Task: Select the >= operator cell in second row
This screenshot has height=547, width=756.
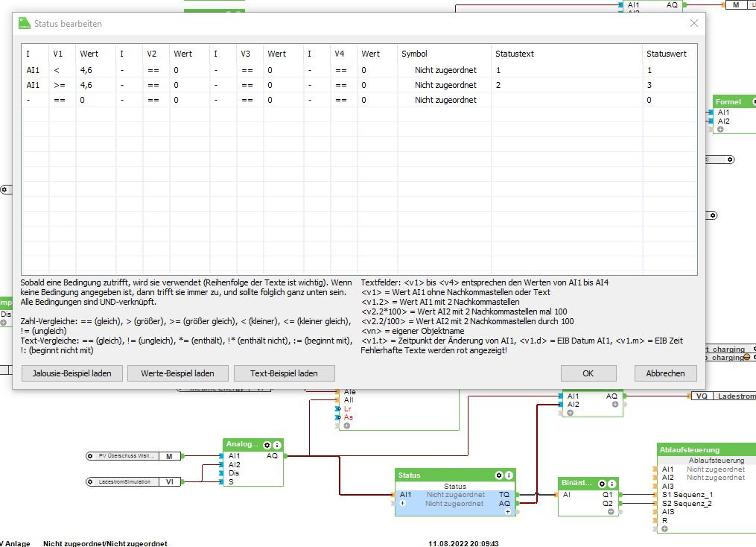Action: click(x=60, y=85)
